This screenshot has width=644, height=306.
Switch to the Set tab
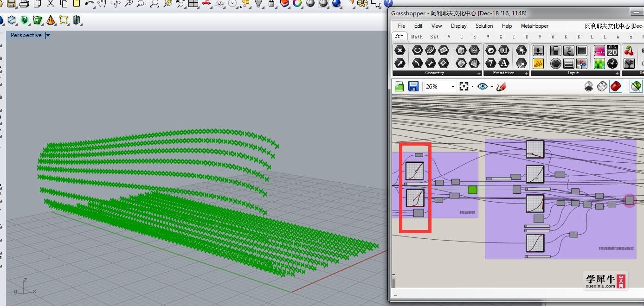[x=434, y=37]
